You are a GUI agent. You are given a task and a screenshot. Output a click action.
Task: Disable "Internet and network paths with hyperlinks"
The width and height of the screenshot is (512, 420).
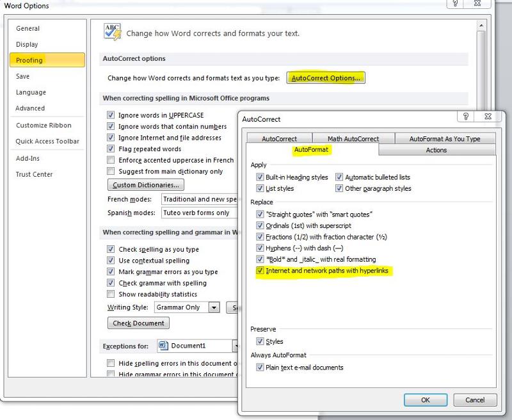coord(260,268)
